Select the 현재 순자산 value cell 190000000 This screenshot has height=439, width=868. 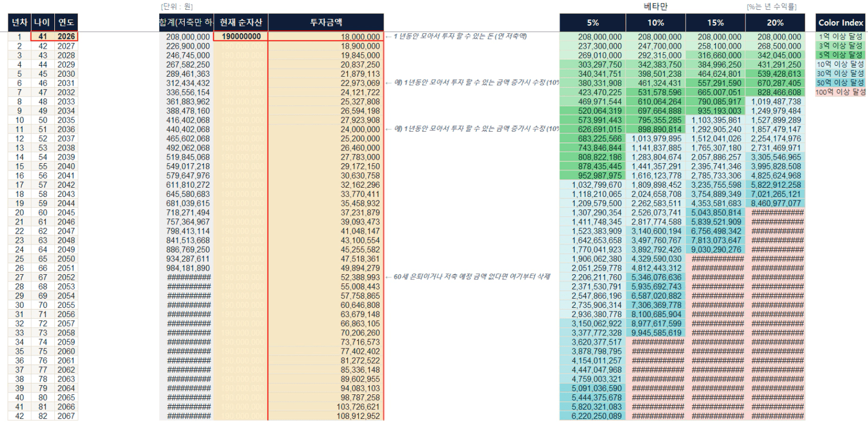click(x=240, y=36)
